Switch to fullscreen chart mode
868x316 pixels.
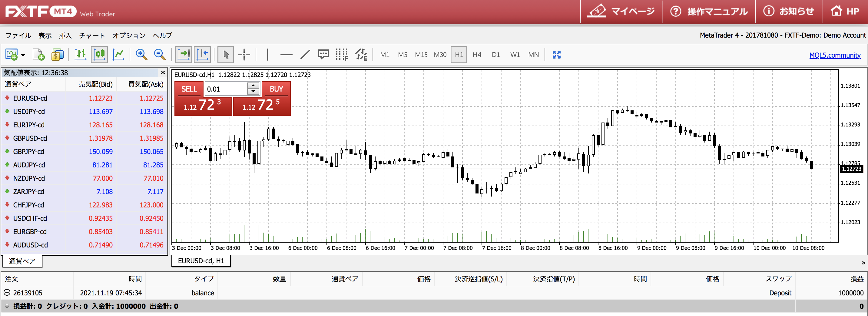pyautogui.click(x=557, y=54)
